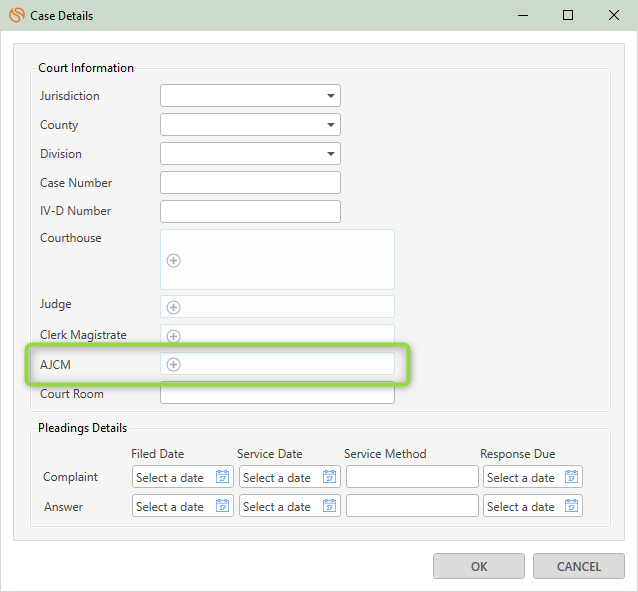
Task: Click the Complaint Service Method field
Action: tap(412, 476)
